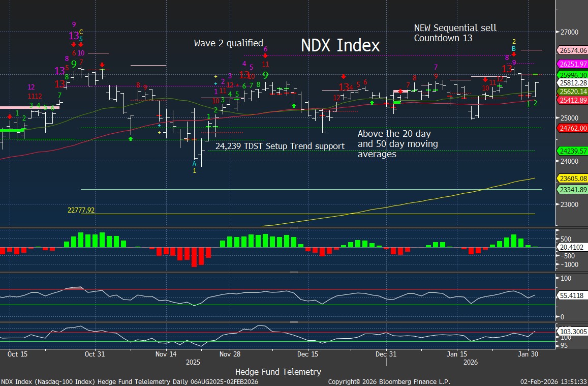Click the 24,239 TDST Setup Trend support note
This screenshot has width=588, height=386.
[280, 146]
